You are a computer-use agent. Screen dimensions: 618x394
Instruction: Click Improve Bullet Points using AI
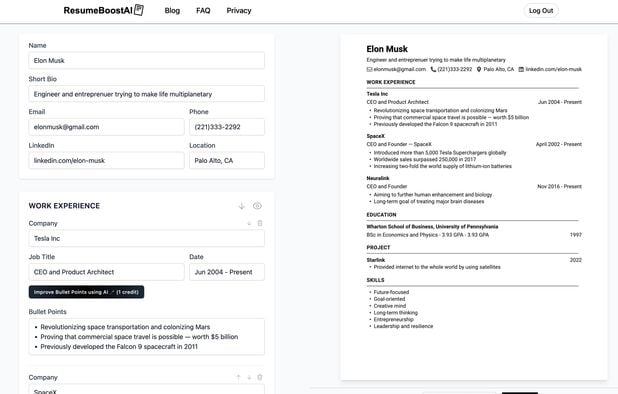coord(86,292)
